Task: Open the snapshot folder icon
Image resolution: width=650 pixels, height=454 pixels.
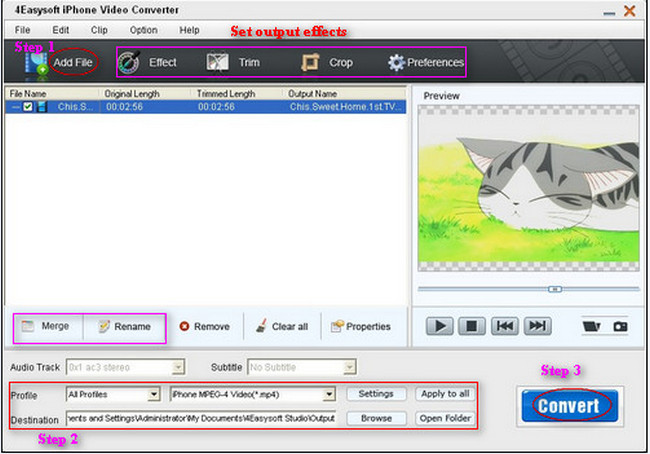Action: coord(591,327)
